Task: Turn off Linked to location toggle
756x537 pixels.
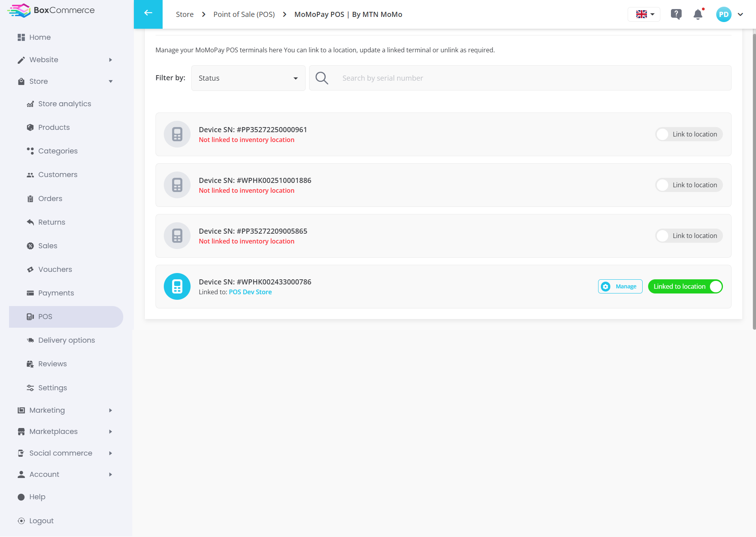Action: 686,286
